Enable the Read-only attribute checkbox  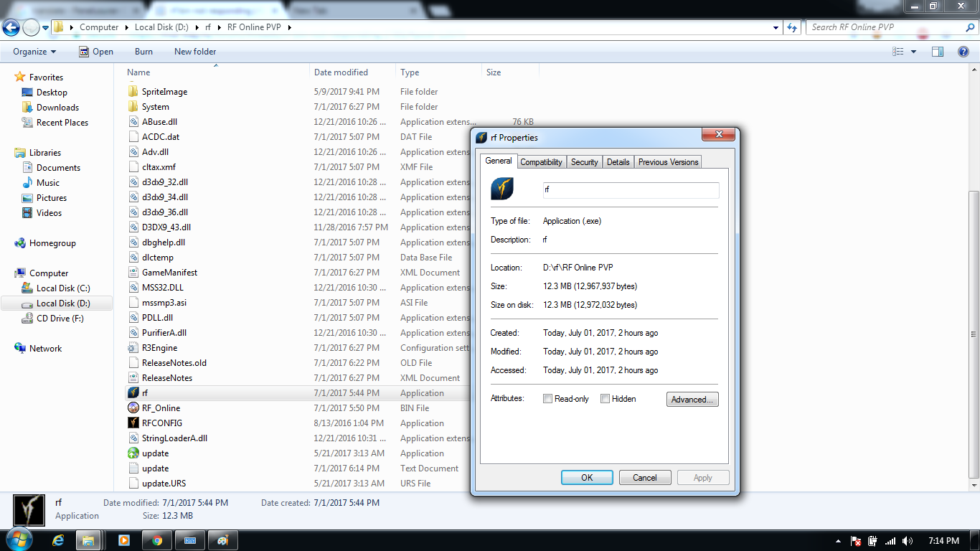tap(548, 399)
